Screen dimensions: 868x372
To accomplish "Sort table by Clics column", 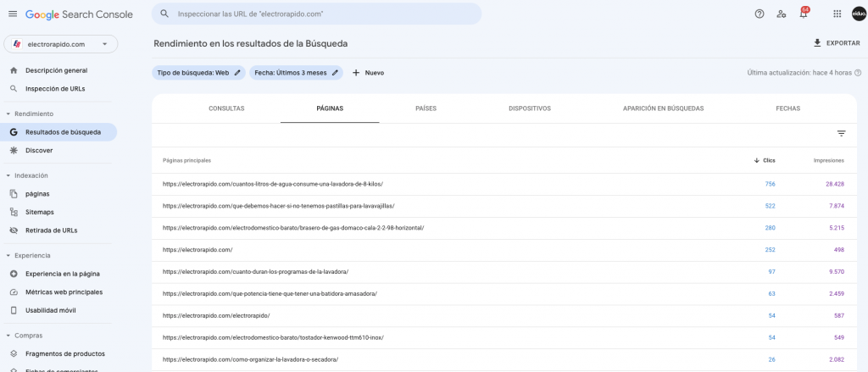I will tap(765, 160).
